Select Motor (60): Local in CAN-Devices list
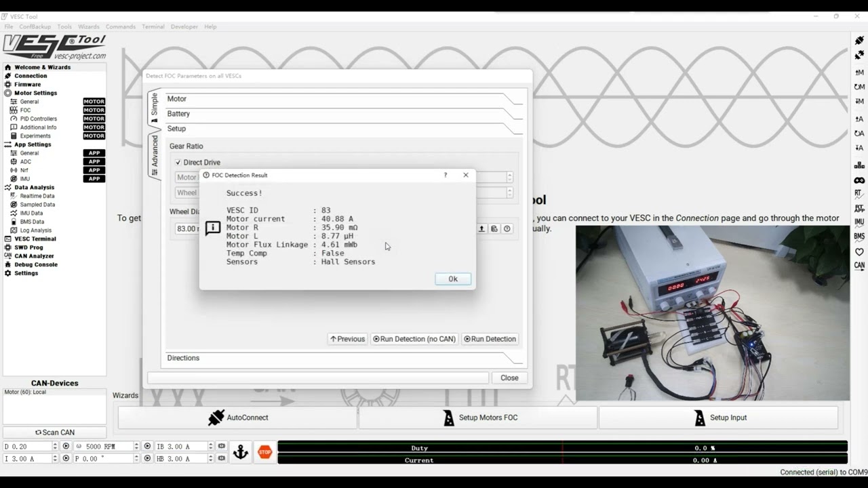Image resolution: width=868 pixels, height=488 pixels. tap(25, 392)
